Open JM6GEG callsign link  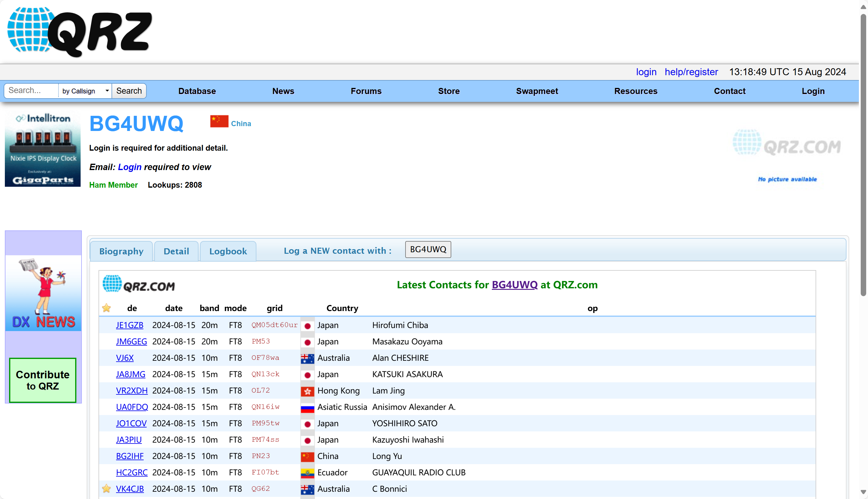point(131,342)
